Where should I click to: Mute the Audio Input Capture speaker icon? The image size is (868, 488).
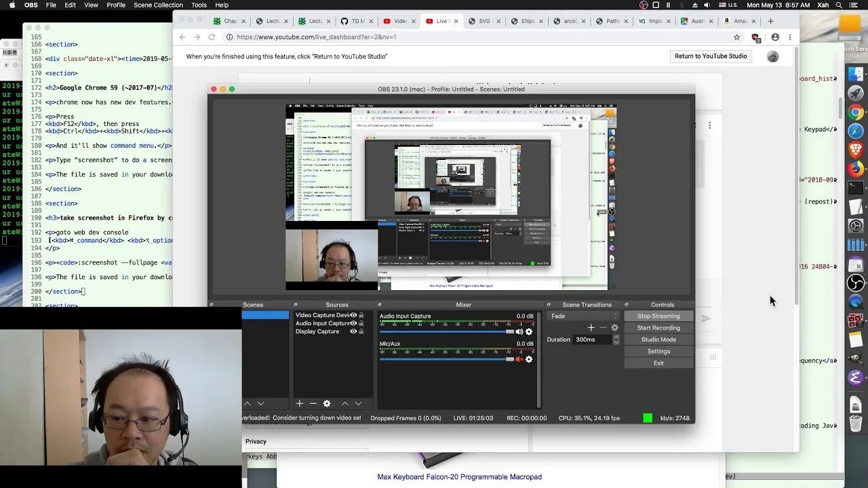(x=519, y=331)
